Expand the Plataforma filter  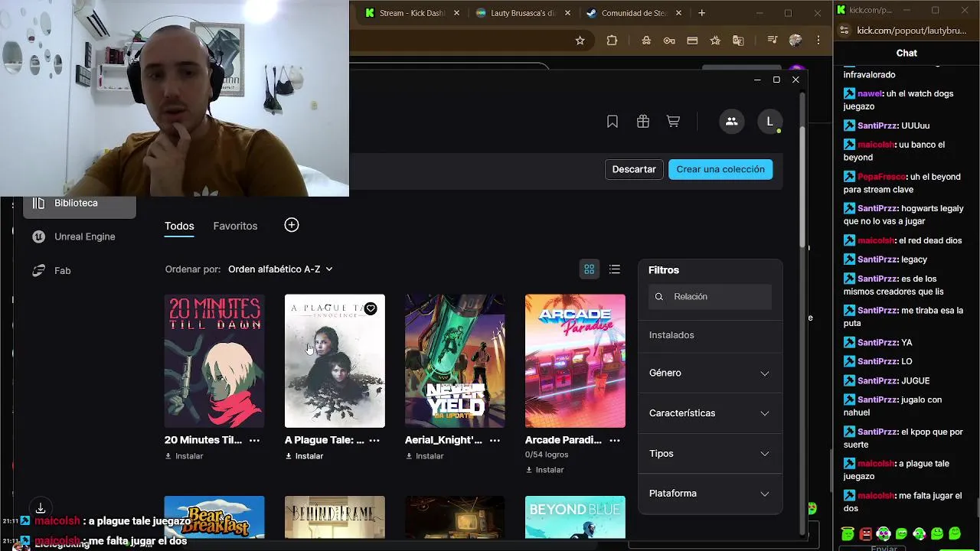[710, 494]
